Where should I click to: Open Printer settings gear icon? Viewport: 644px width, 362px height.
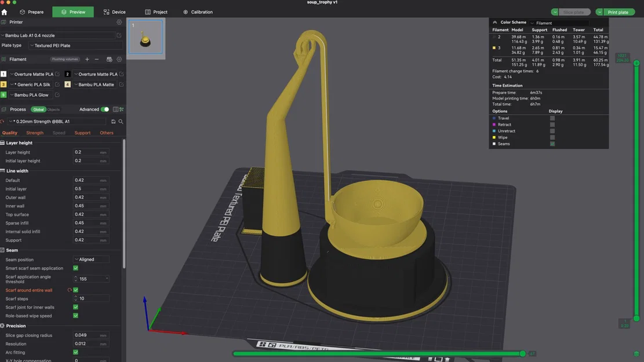click(x=119, y=22)
